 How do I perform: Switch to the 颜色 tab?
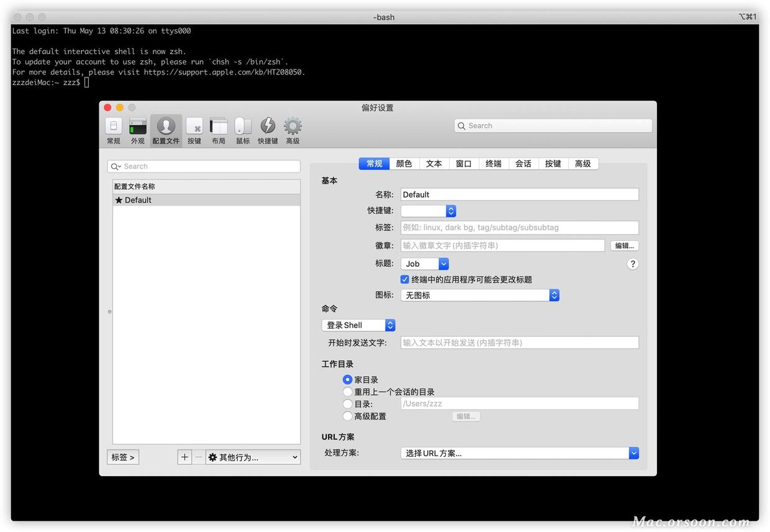(x=403, y=163)
